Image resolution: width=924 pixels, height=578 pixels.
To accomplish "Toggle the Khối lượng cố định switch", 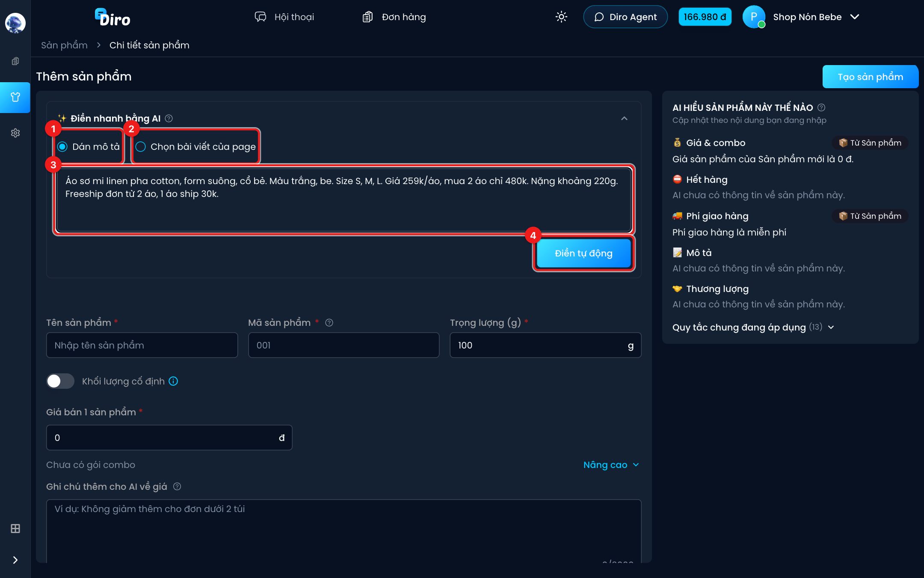I will pyautogui.click(x=60, y=381).
